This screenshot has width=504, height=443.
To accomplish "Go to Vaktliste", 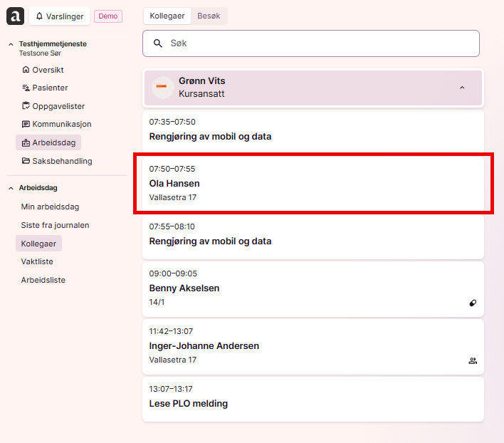I will 37,261.
